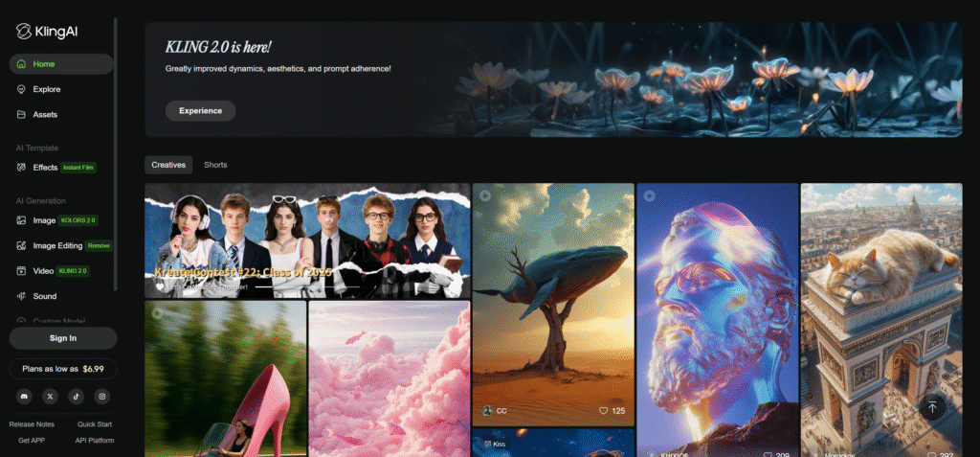Open the KreateContest #22 banner
The height and width of the screenshot is (457, 980).
click(x=307, y=240)
